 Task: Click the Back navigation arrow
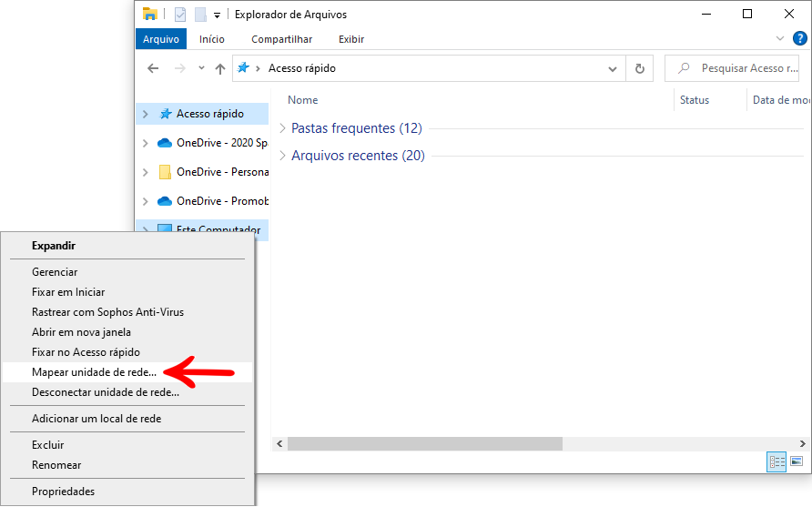click(x=153, y=68)
